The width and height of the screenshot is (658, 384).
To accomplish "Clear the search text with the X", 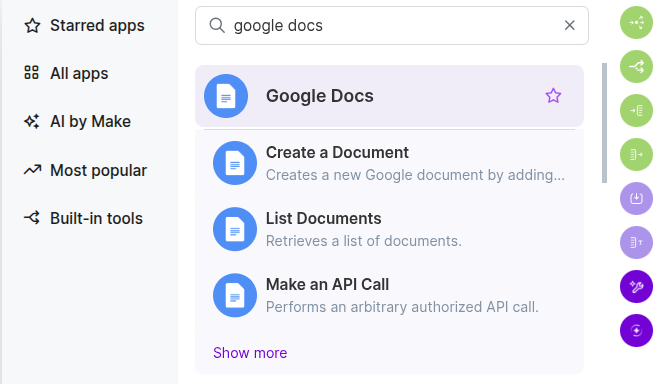I will click(x=569, y=26).
